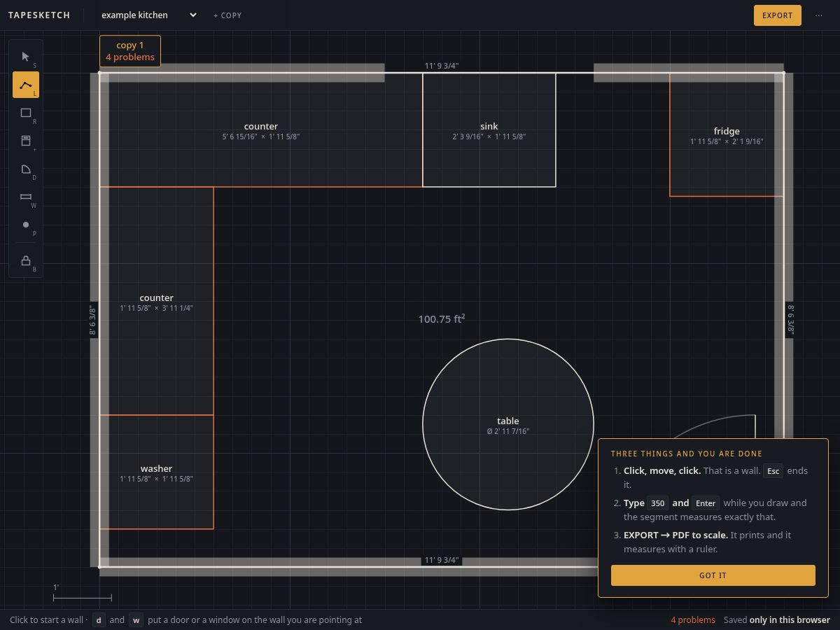The image size is (840, 630).
Task: Click the TAPESKETCH logo
Action: click(x=39, y=15)
